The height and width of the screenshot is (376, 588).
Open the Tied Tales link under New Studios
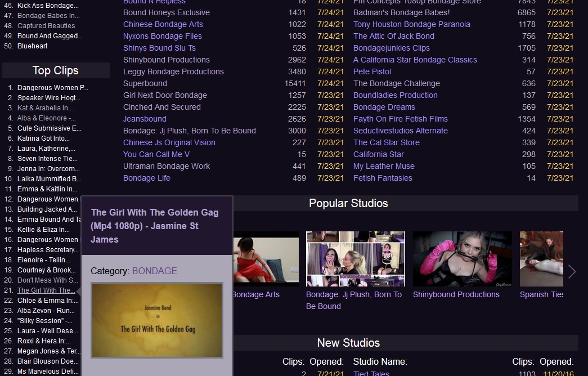(371, 373)
